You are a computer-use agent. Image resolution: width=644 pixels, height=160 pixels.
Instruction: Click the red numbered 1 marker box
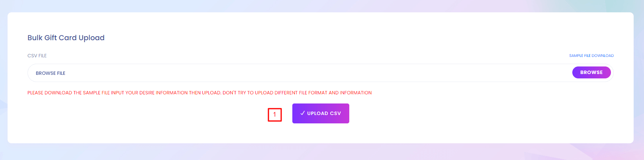coord(275,115)
